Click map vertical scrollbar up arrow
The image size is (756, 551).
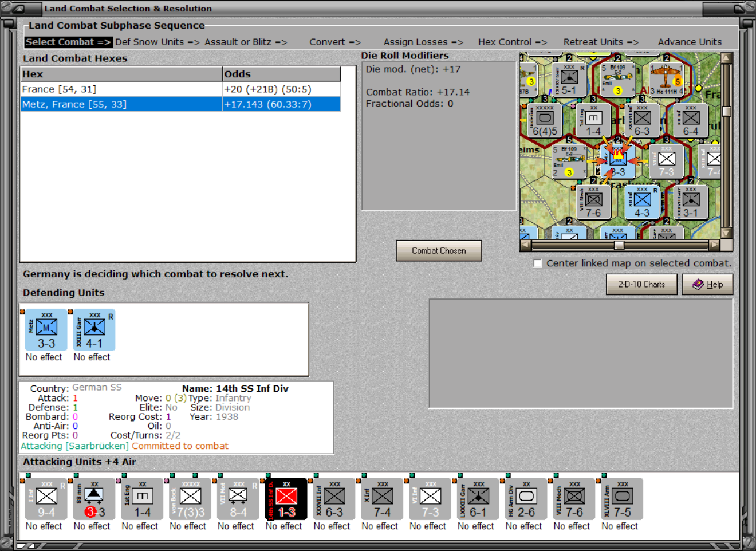point(726,58)
